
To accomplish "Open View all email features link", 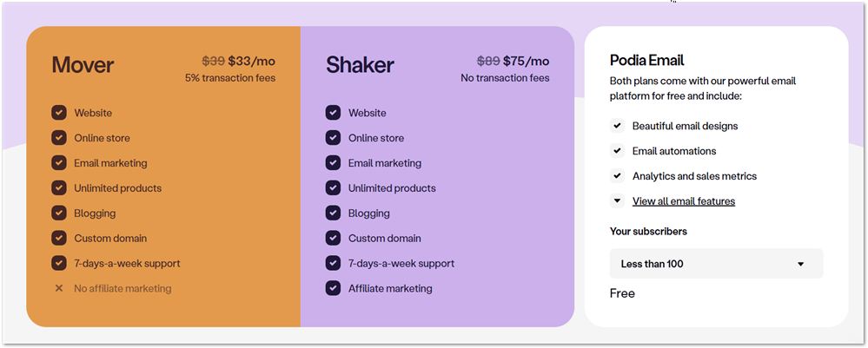I will click(684, 201).
